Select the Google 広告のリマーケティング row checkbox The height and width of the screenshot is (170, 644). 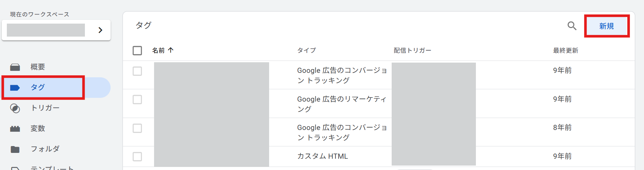point(137,100)
